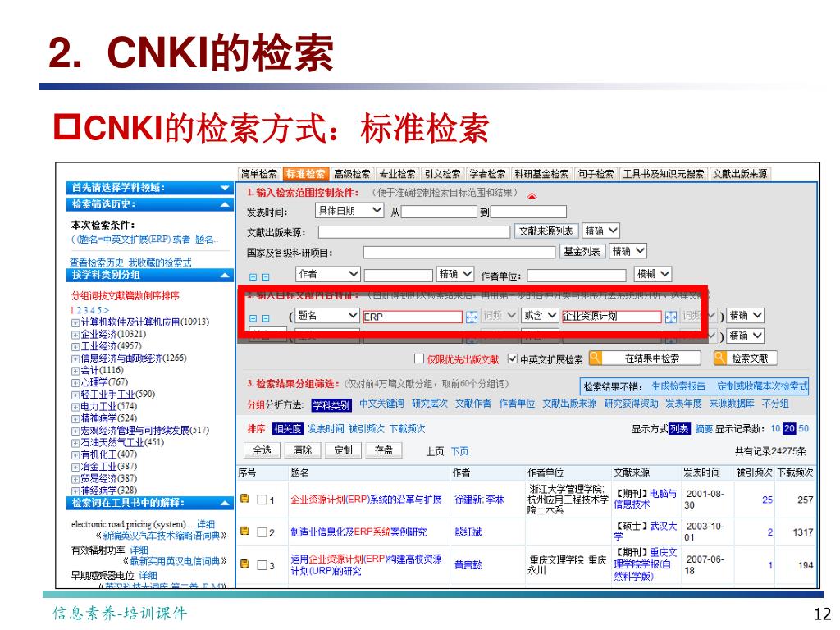Click the 在结果中检索 button
The width and height of the screenshot is (840, 630).
(645, 358)
